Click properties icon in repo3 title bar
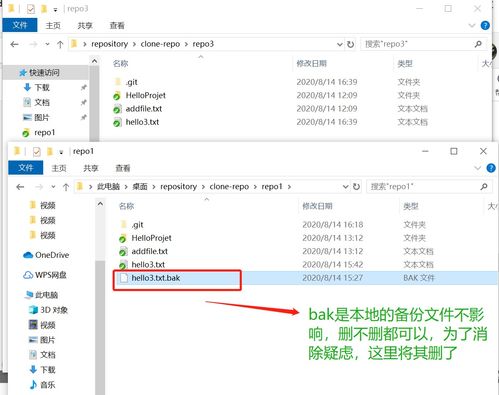The image size is (499, 395). (x=31, y=9)
